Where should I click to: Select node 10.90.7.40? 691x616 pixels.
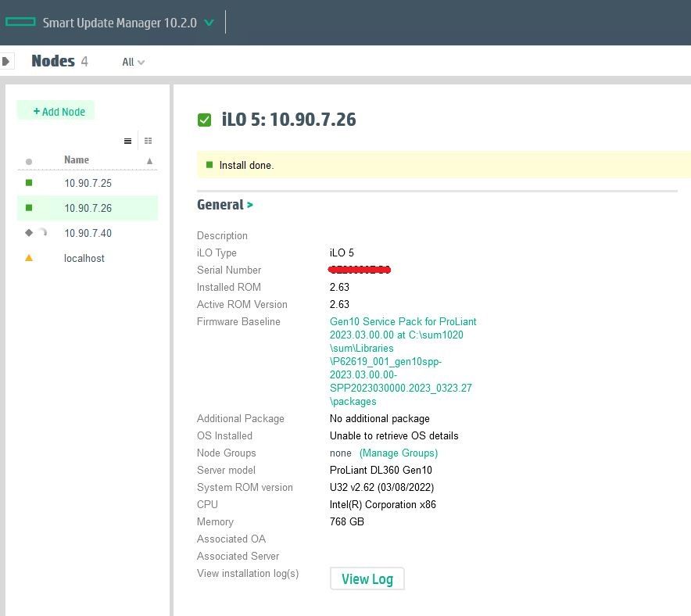point(88,233)
